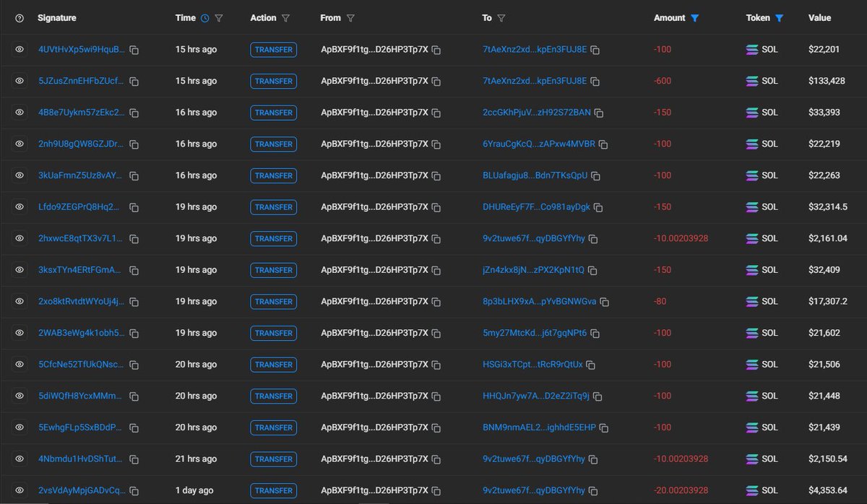Copy signature 4UVtHvXp5wi9HquB
The width and height of the screenshot is (867, 504).
(x=134, y=50)
